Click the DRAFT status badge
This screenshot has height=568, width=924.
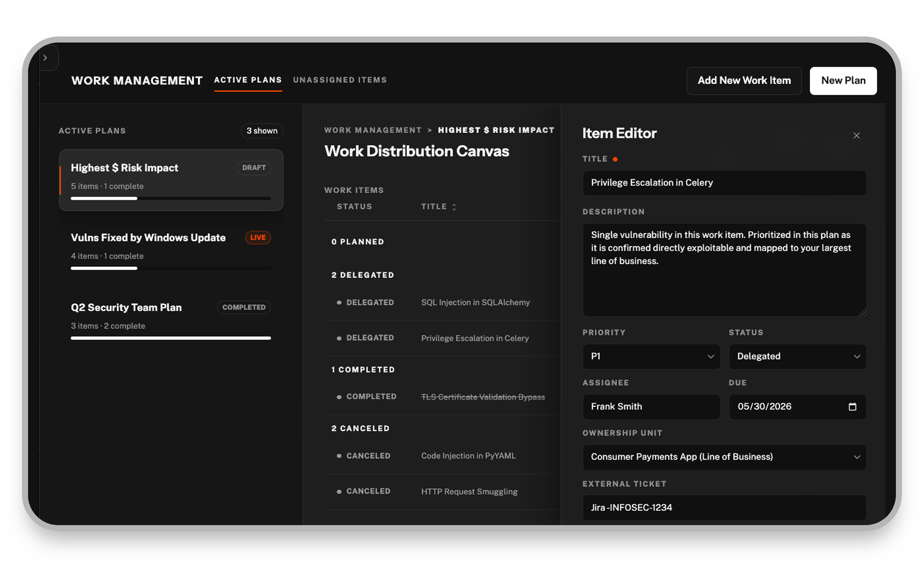pos(254,168)
